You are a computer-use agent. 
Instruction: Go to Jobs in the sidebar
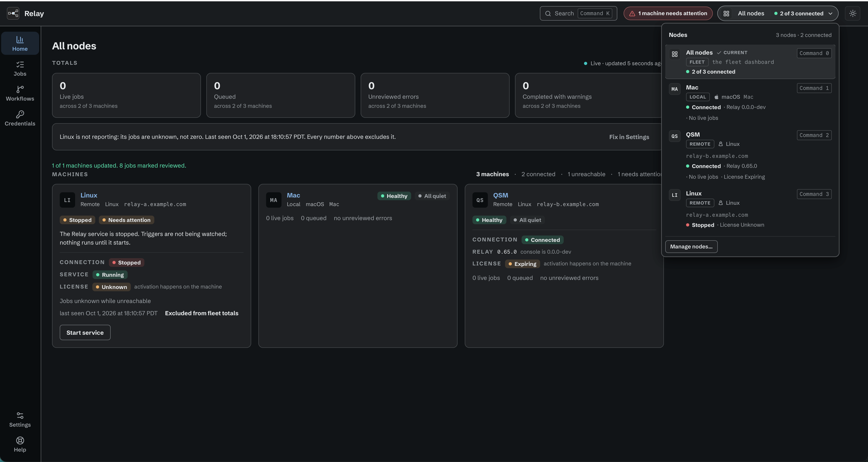pos(20,68)
